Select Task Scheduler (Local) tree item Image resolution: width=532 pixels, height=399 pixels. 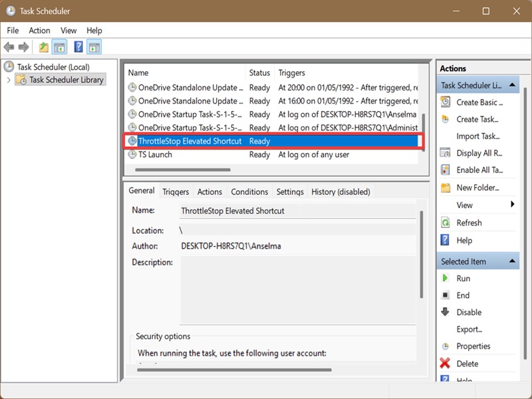[x=53, y=67]
